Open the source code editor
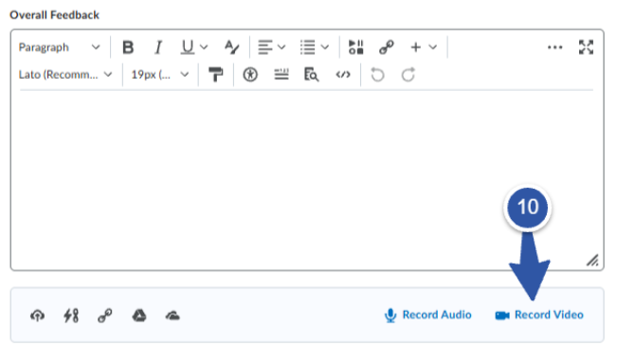This screenshot has width=617, height=364. (343, 74)
